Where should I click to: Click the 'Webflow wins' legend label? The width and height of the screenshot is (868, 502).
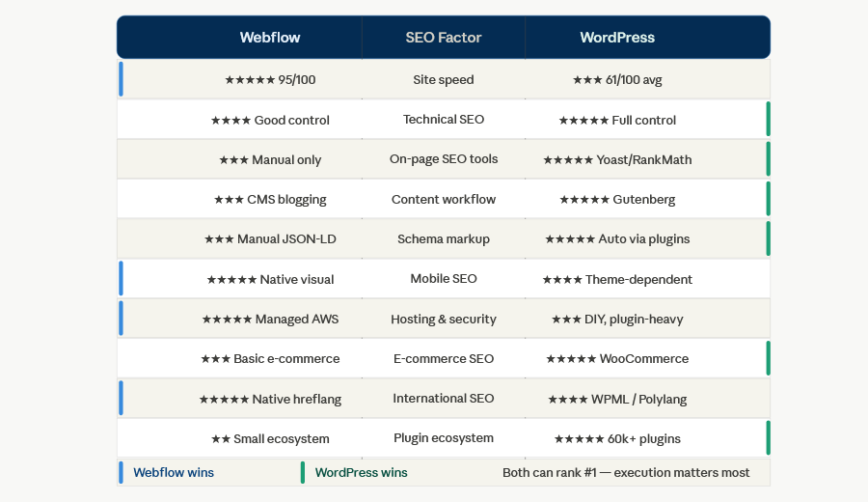point(174,473)
